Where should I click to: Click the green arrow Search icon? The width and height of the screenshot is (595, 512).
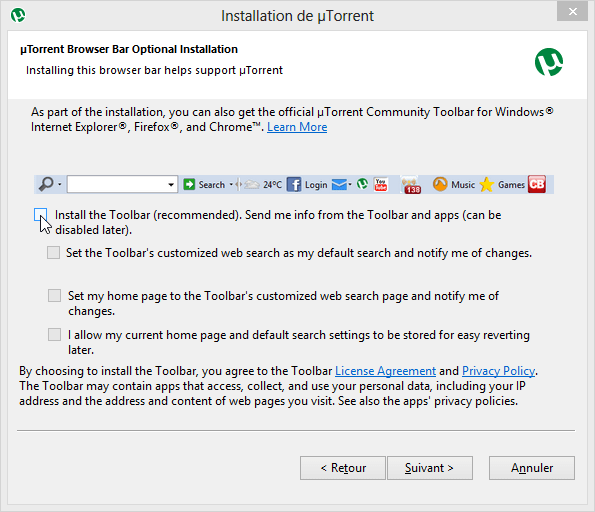click(x=189, y=184)
